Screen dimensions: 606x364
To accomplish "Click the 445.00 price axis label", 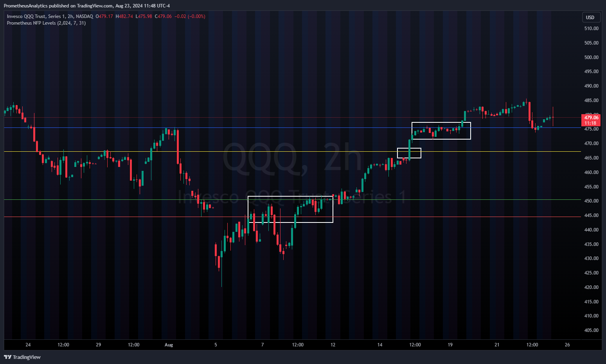I will click(591, 215).
